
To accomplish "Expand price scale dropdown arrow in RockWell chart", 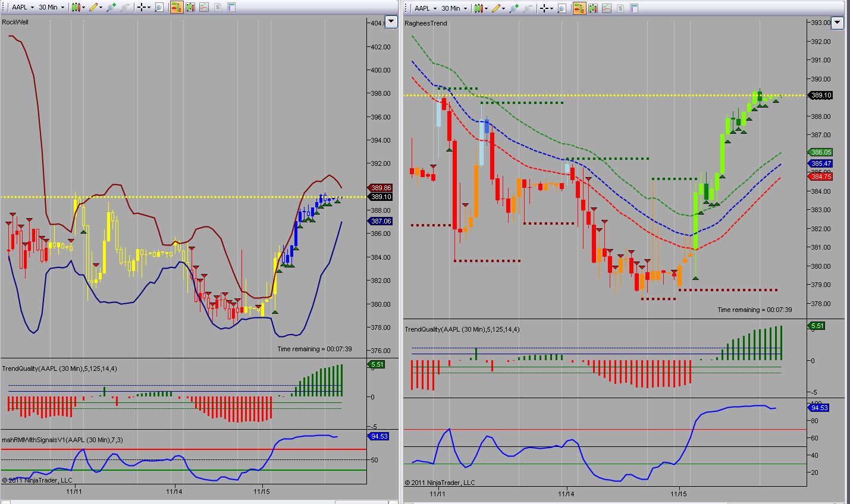I will tap(391, 22).
